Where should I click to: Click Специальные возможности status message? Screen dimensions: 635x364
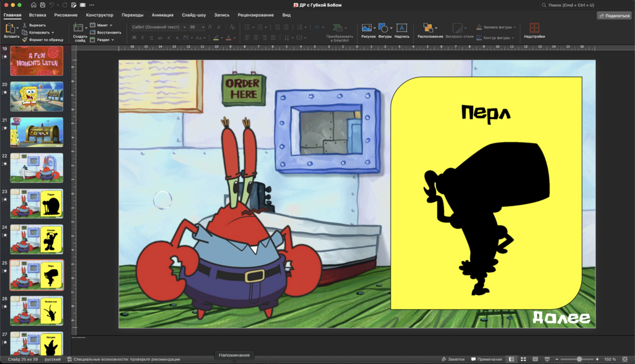[x=123, y=359]
